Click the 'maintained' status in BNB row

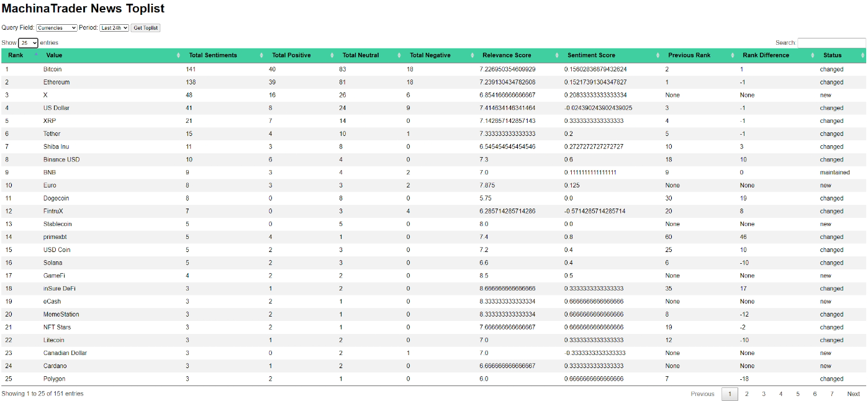[834, 173]
